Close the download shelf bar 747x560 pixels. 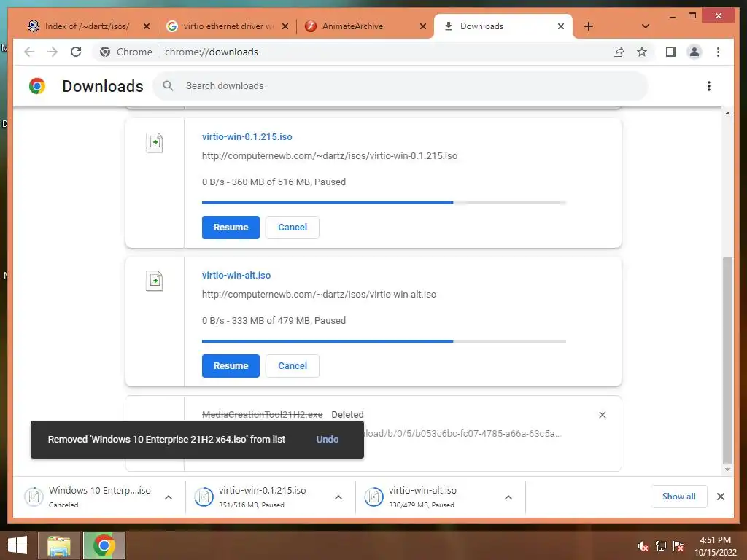pyautogui.click(x=720, y=497)
